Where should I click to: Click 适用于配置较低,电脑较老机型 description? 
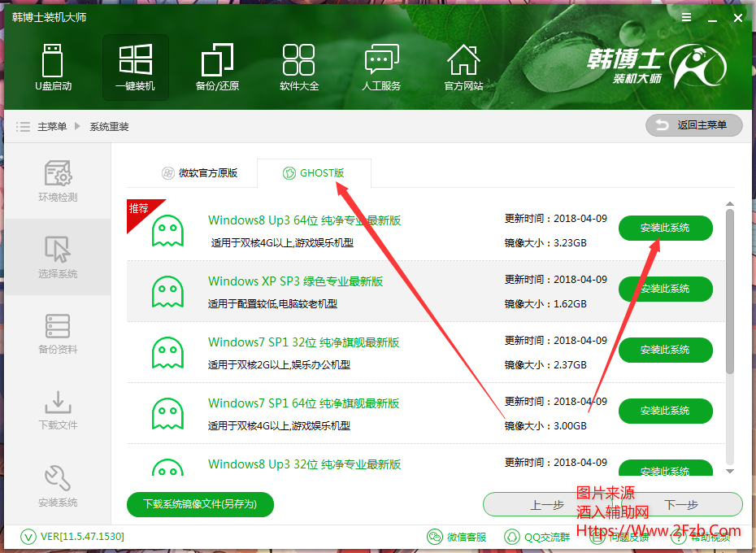click(272, 304)
